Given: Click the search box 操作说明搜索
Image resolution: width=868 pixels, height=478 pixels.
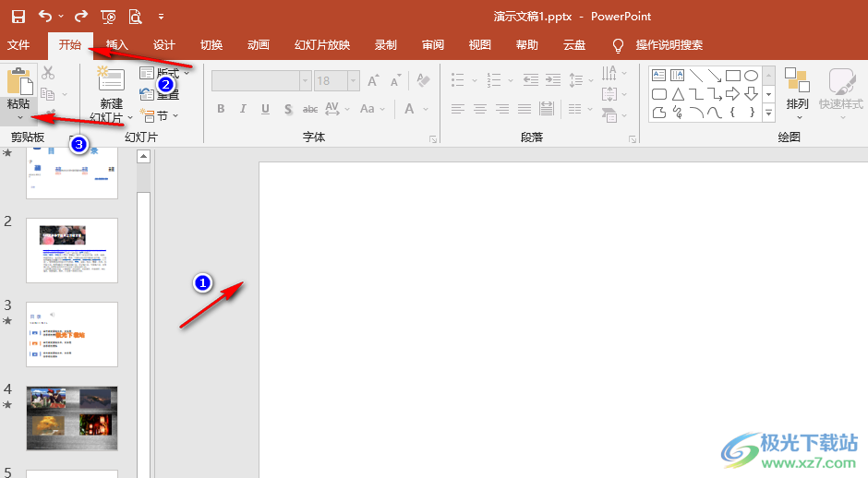Looking at the screenshot, I should pyautogui.click(x=669, y=44).
